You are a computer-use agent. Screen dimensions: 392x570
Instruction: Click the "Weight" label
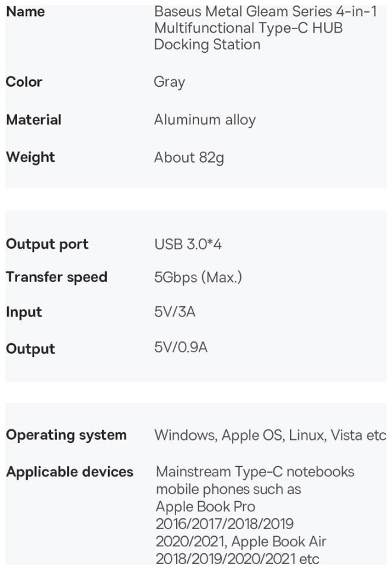[x=30, y=157]
